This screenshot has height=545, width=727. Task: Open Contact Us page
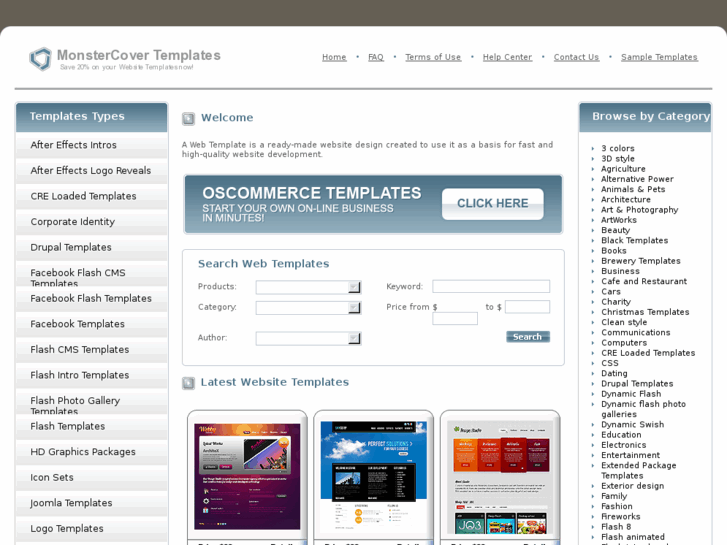(x=576, y=57)
